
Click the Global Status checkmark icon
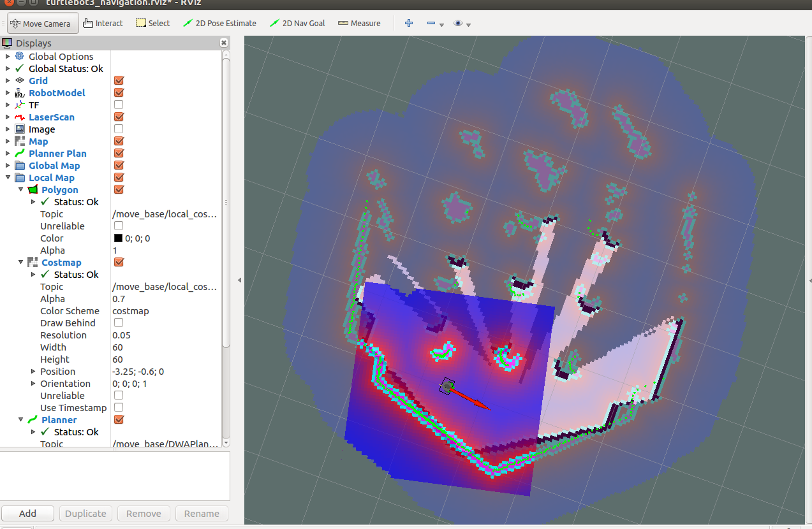coord(19,68)
